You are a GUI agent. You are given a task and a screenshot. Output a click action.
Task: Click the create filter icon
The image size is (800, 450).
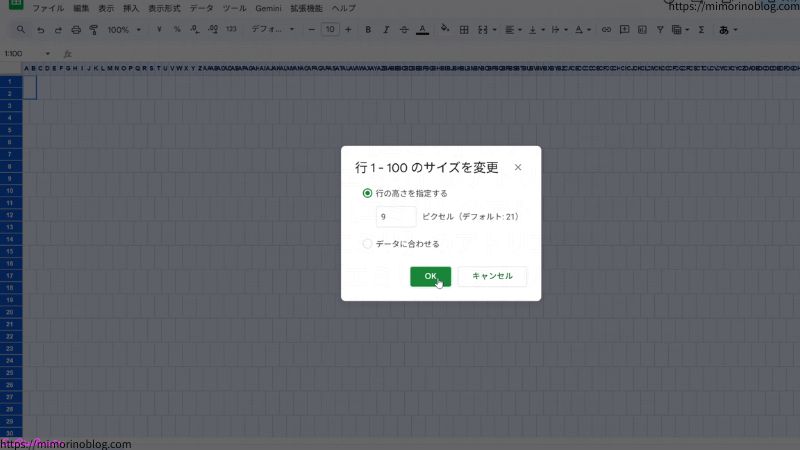tap(660, 30)
